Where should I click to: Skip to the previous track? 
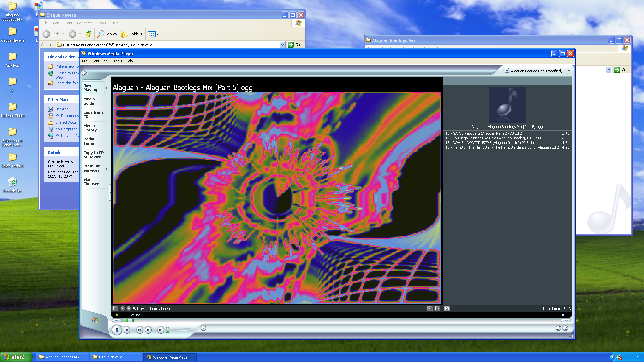coord(140,330)
